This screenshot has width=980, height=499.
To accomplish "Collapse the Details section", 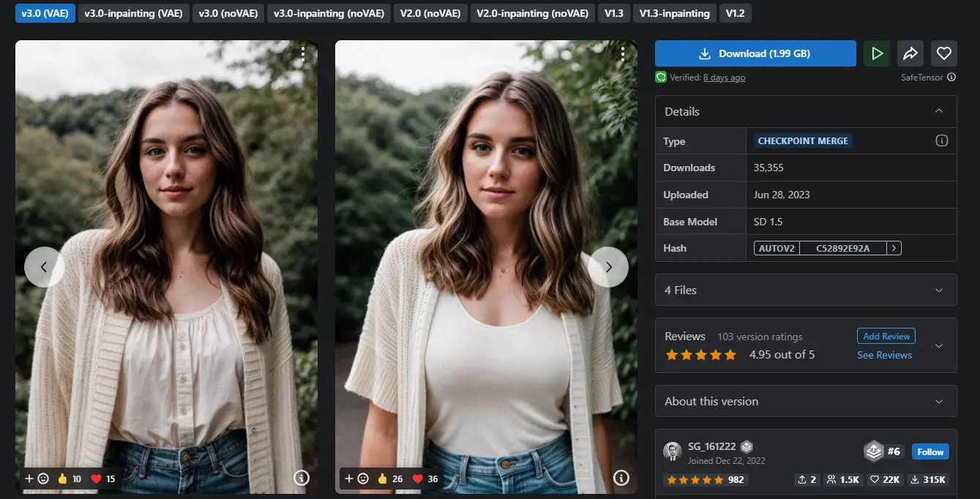I will pyautogui.click(x=939, y=111).
